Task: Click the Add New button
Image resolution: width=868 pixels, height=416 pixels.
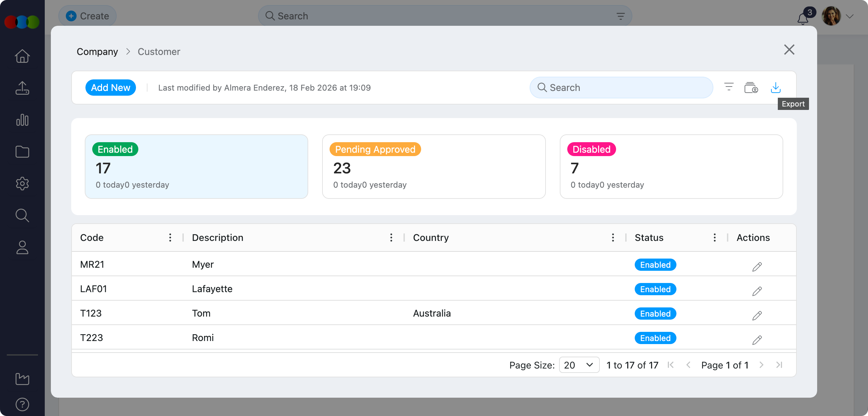Action: 111,88
